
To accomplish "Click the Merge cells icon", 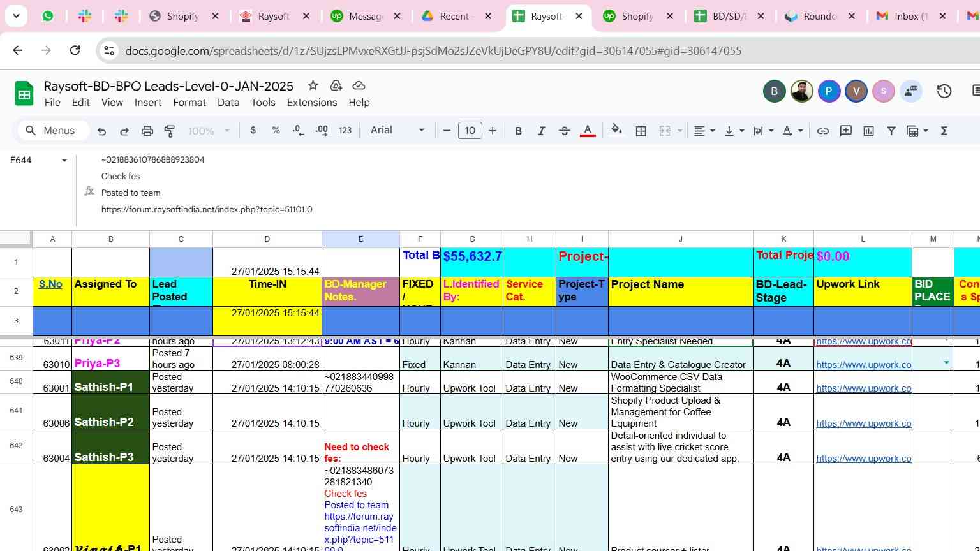I will click(x=665, y=131).
